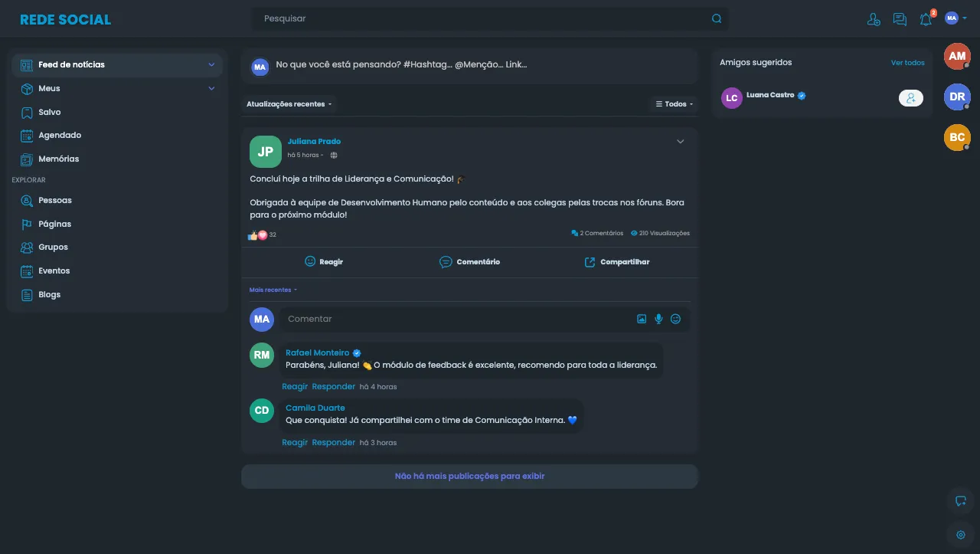Click Reagir under Camila Duarte comment

tap(295, 442)
